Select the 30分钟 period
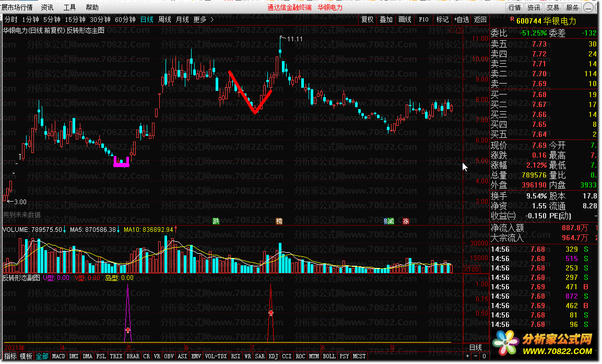The width and height of the screenshot is (602, 364). pyautogui.click(x=100, y=19)
